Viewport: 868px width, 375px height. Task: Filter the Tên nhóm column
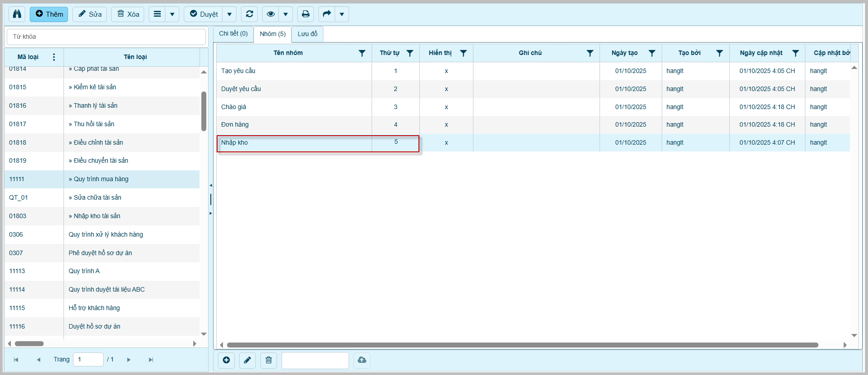(x=362, y=53)
